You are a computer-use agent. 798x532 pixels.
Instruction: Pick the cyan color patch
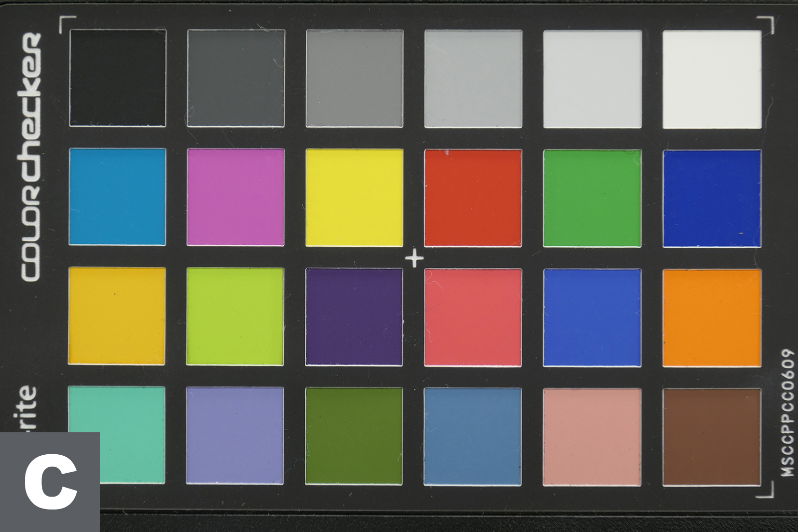[x=117, y=197]
